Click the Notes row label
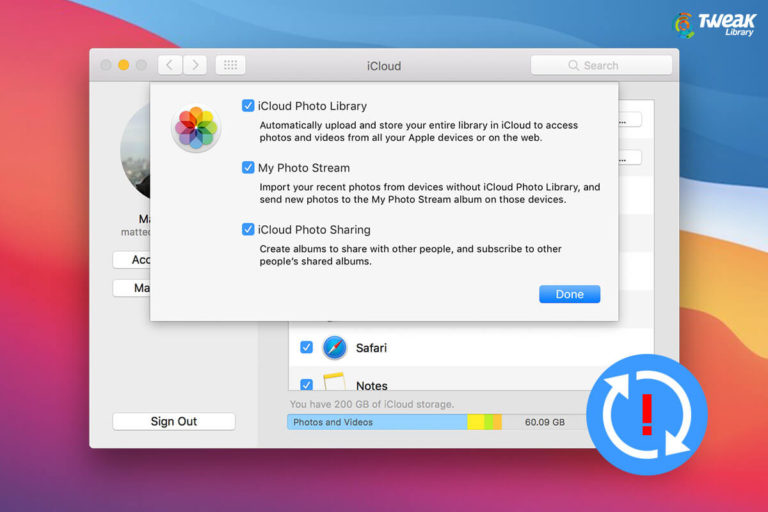The image size is (768, 512). tap(372, 386)
